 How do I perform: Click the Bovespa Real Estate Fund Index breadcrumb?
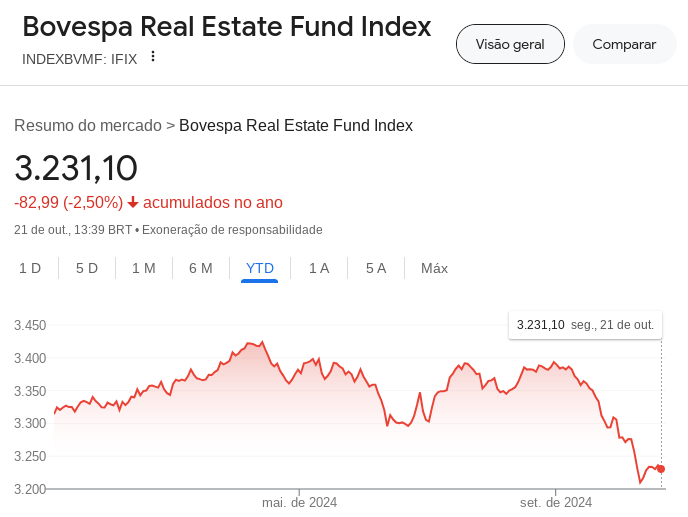[296, 125]
